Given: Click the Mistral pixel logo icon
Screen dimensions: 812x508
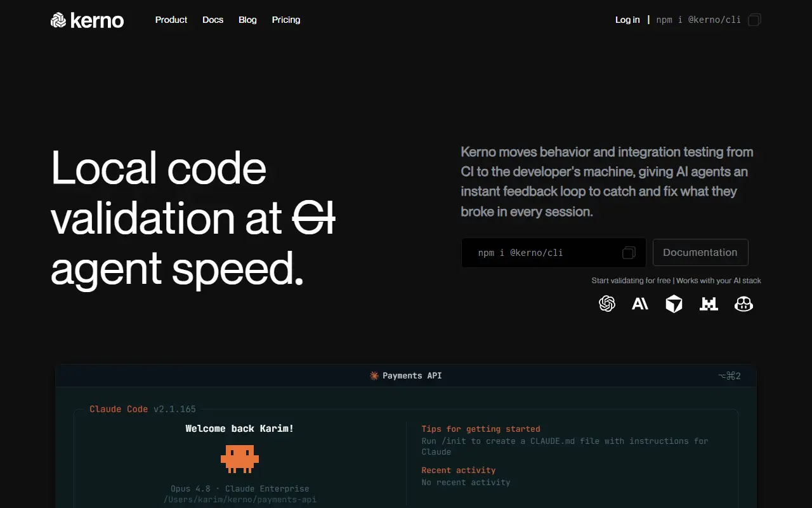Looking at the screenshot, I should (x=709, y=304).
